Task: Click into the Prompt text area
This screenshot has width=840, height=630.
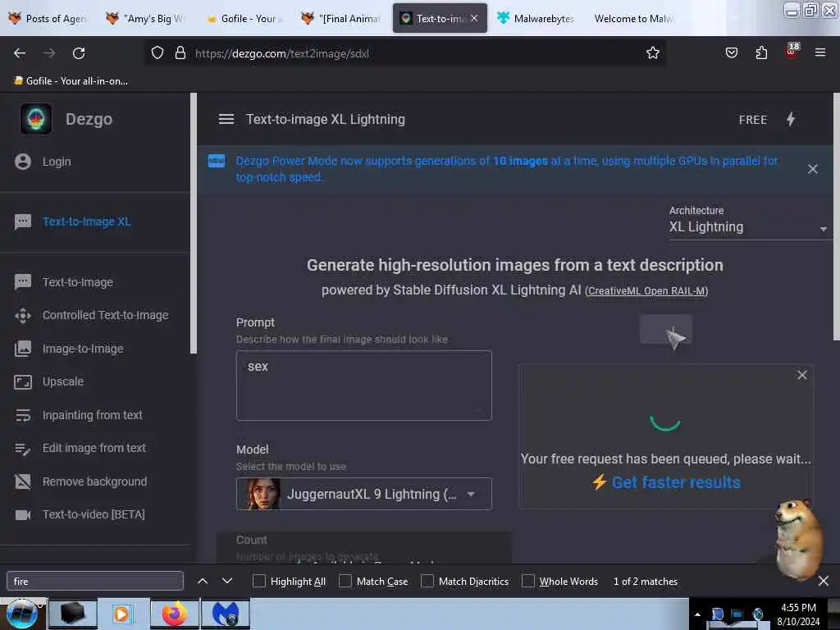Action: [x=363, y=386]
